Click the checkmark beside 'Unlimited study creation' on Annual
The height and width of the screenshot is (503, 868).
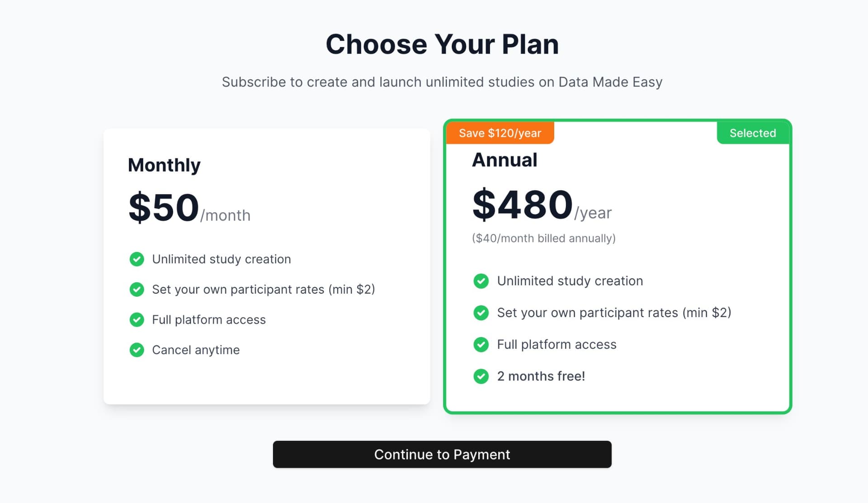click(481, 281)
